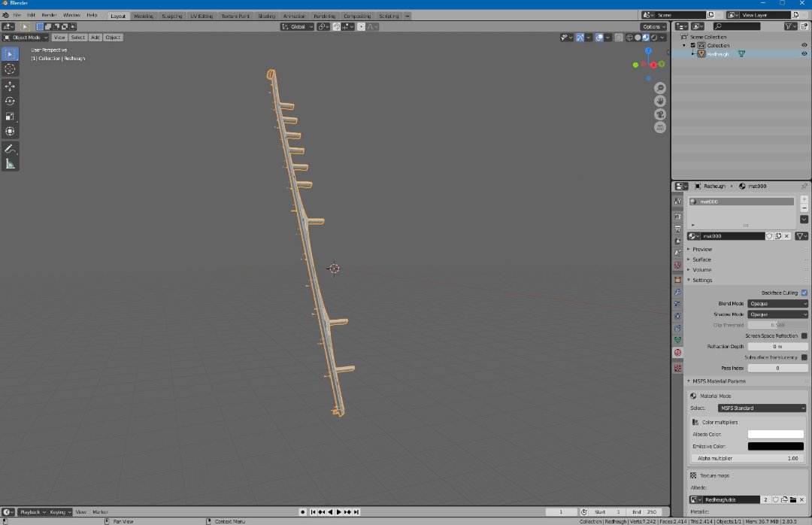Image resolution: width=812 pixels, height=525 pixels.
Task: Open the Blend Mode Opaque dropdown
Action: pyautogui.click(x=778, y=304)
